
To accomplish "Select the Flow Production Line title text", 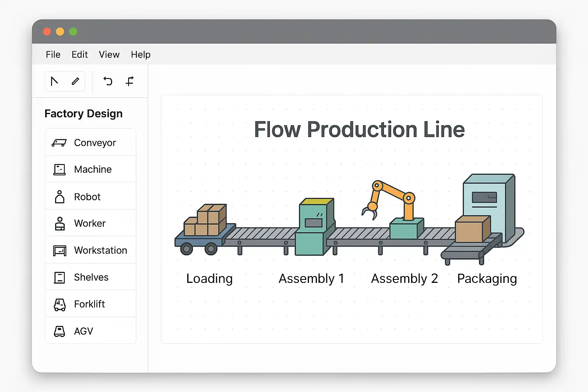I will [x=359, y=129].
